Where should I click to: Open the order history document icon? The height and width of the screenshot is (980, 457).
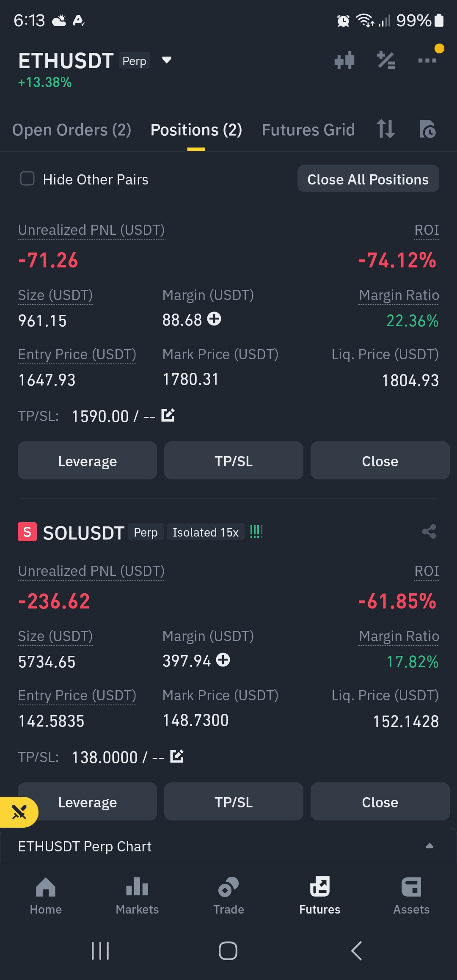[427, 129]
